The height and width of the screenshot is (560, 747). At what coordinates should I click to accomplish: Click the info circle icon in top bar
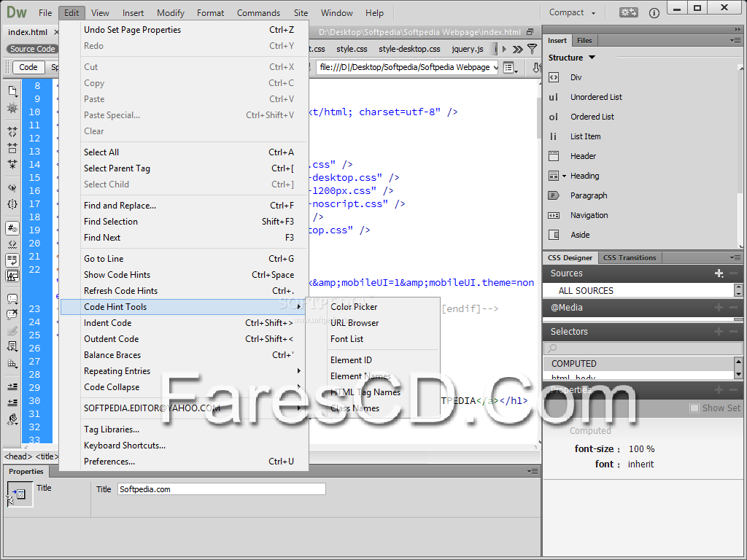pos(654,13)
